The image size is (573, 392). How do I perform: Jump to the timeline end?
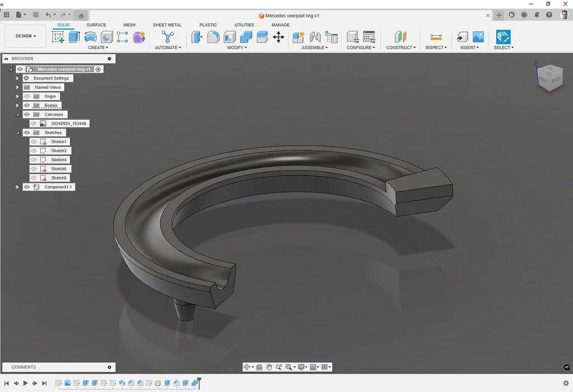pos(45,383)
